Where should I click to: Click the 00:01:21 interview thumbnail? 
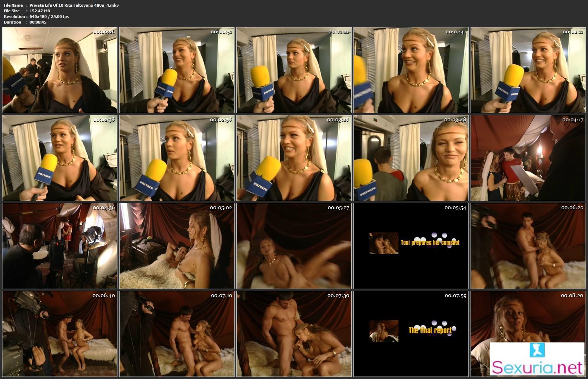[294, 70]
